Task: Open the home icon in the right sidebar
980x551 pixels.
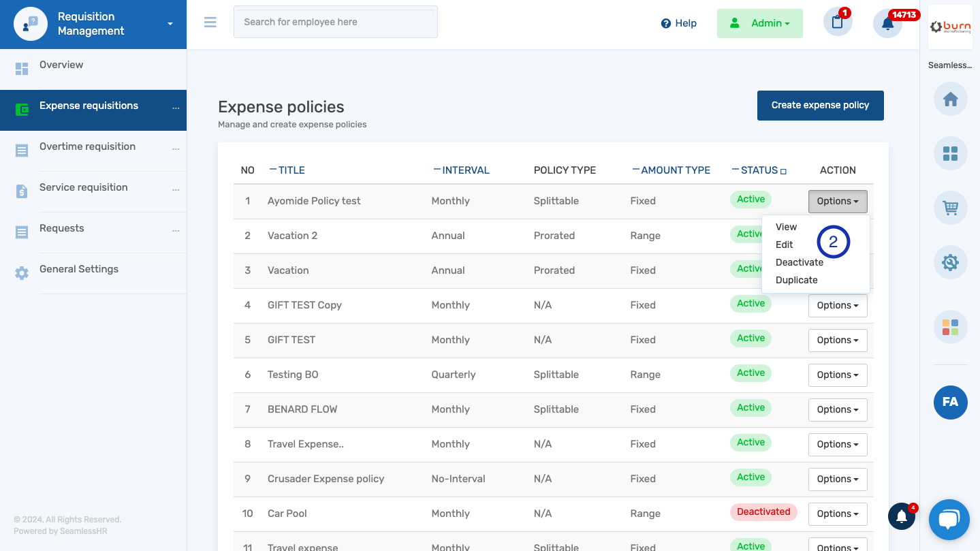Action: coord(950,99)
